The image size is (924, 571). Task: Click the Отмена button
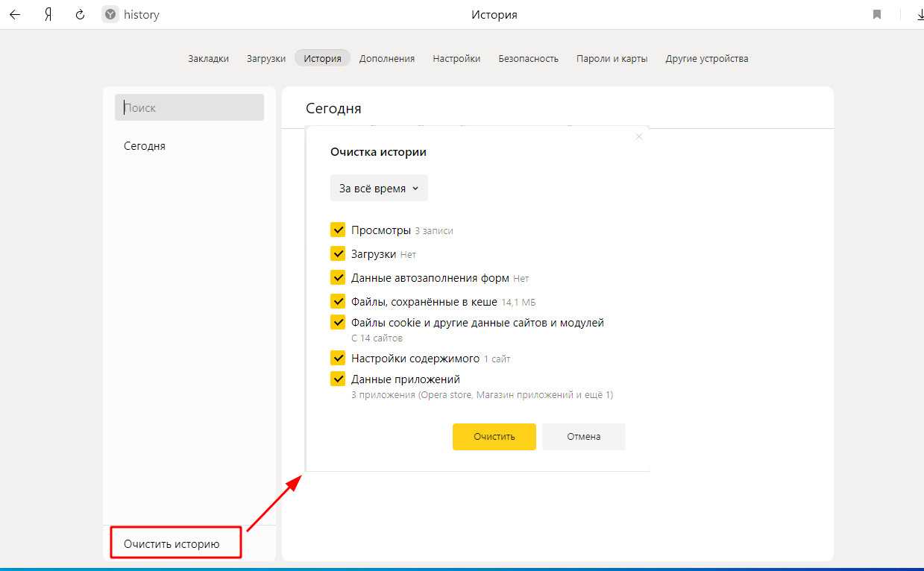pos(583,437)
